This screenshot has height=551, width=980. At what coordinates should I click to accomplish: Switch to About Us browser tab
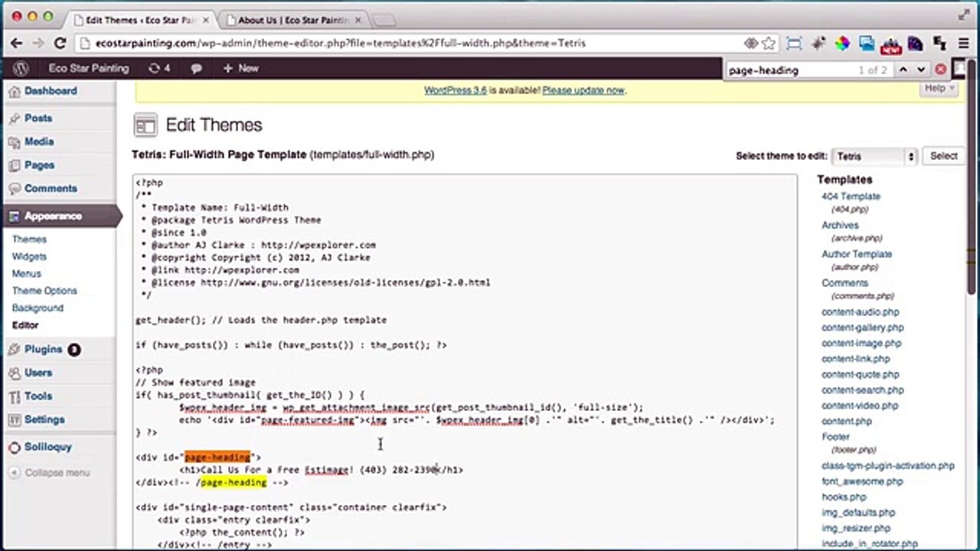(293, 20)
